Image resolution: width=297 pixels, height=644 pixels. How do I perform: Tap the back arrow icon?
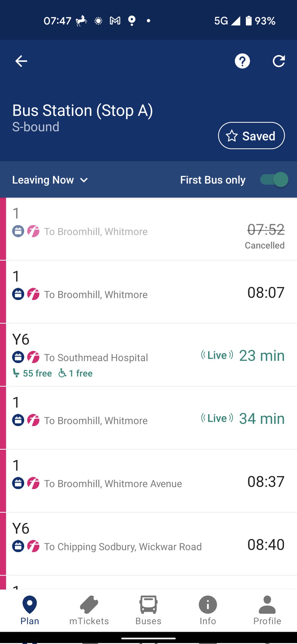pyautogui.click(x=21, y=61)
